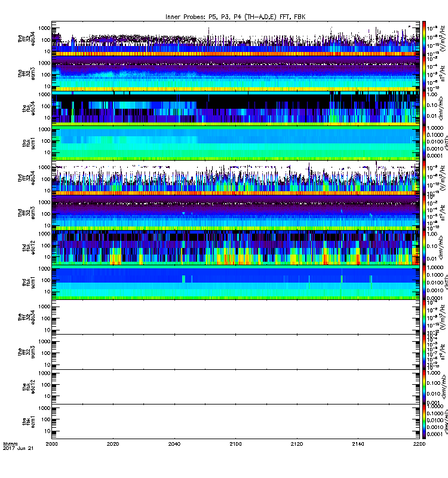Click the '2100' time axis label
The width and height of the screenshot is (448, 478).
point(235,444)
